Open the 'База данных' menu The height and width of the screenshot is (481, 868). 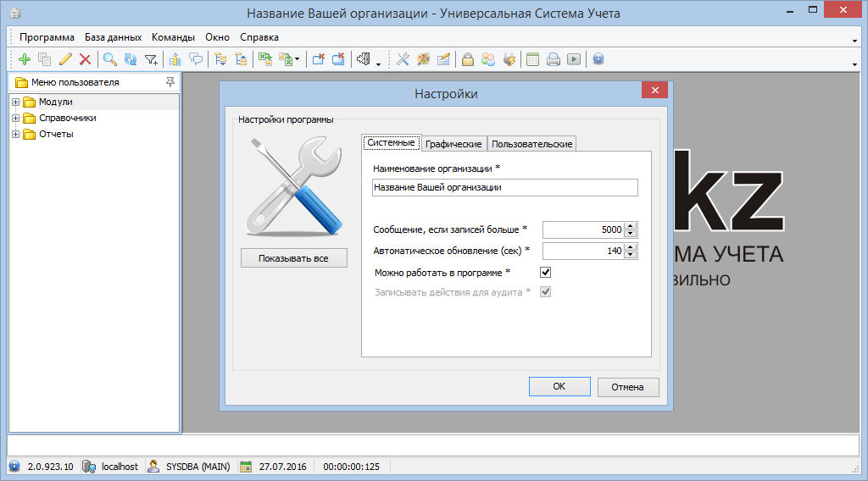pyautogui.click(x=113, y=37)
